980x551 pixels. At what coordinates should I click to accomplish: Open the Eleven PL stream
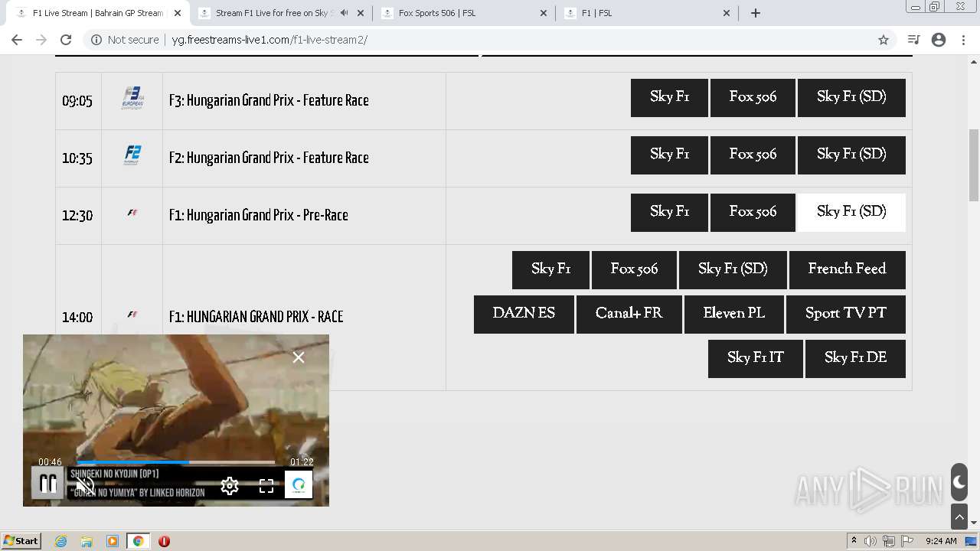pyautogui.click(x=733, y=314)
